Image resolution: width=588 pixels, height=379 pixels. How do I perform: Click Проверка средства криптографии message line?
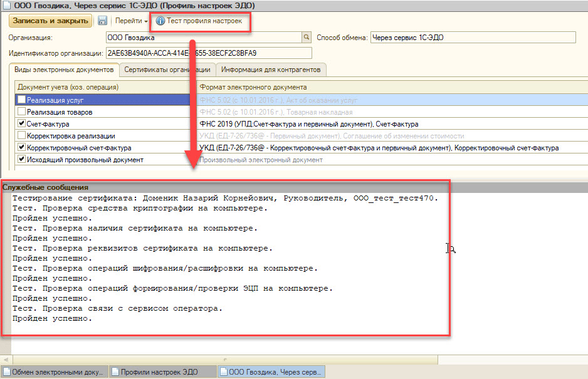pos(140,208)
